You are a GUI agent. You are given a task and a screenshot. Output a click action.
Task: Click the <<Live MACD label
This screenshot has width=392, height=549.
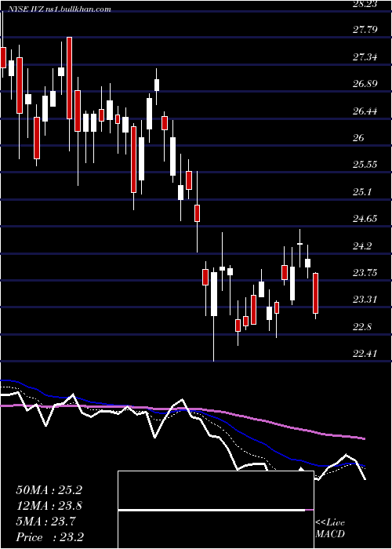click(x=330, y=529)
